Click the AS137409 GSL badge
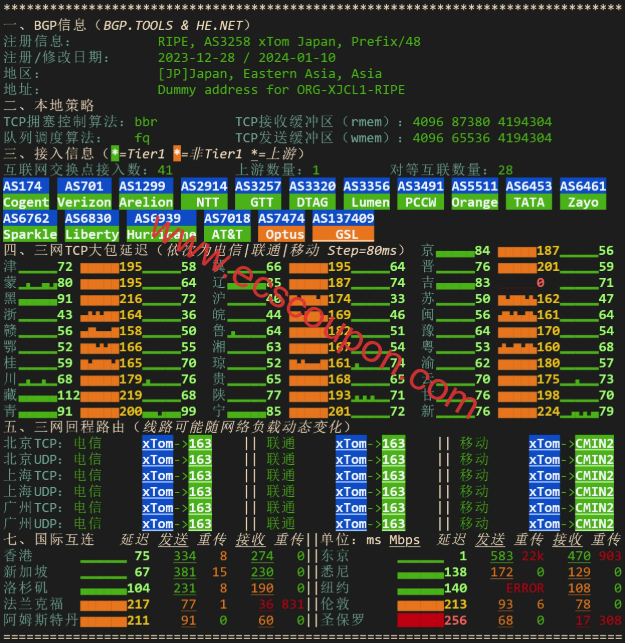 pos(343,226)
